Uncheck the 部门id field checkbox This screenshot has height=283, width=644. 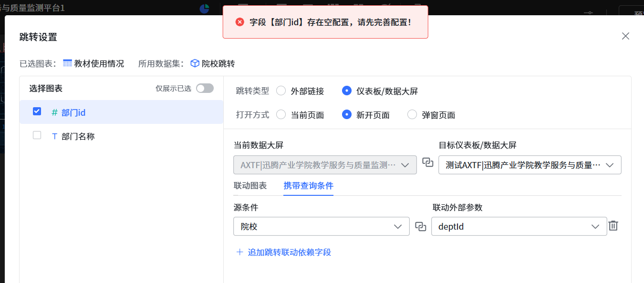[37, 111]
